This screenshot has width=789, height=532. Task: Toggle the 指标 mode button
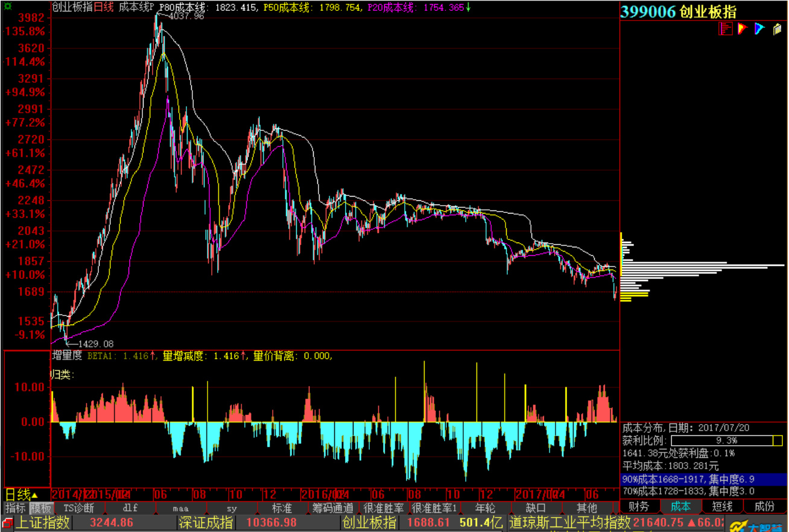(16, 508)
